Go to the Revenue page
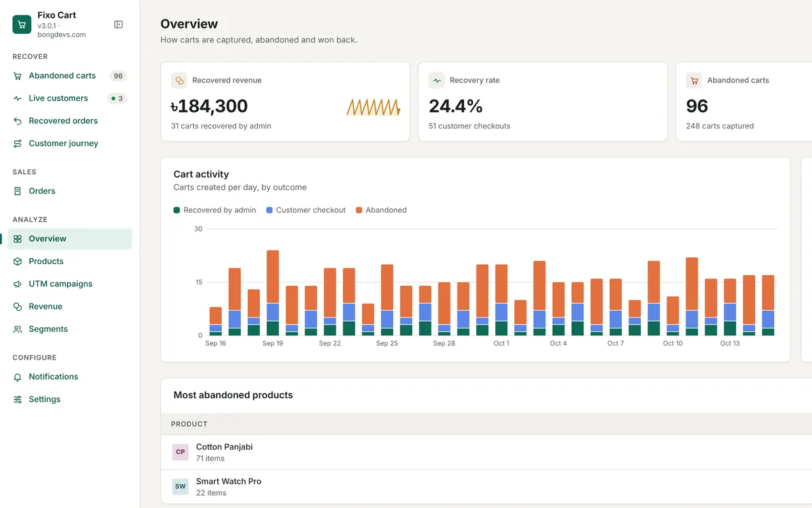This screenshot has width=812, height=508. tap(70, 306)
